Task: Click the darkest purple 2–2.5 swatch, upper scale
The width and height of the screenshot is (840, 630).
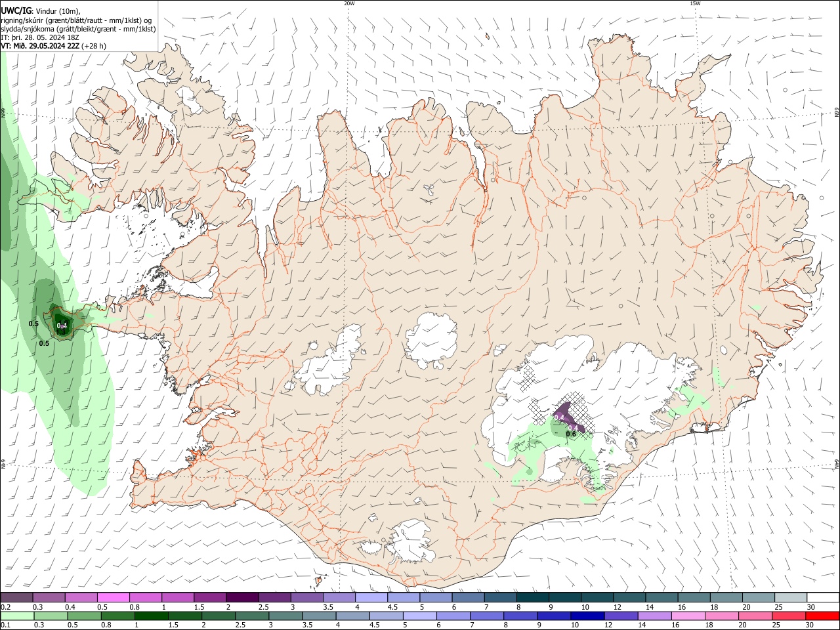Action: click(x=242, y=597)
